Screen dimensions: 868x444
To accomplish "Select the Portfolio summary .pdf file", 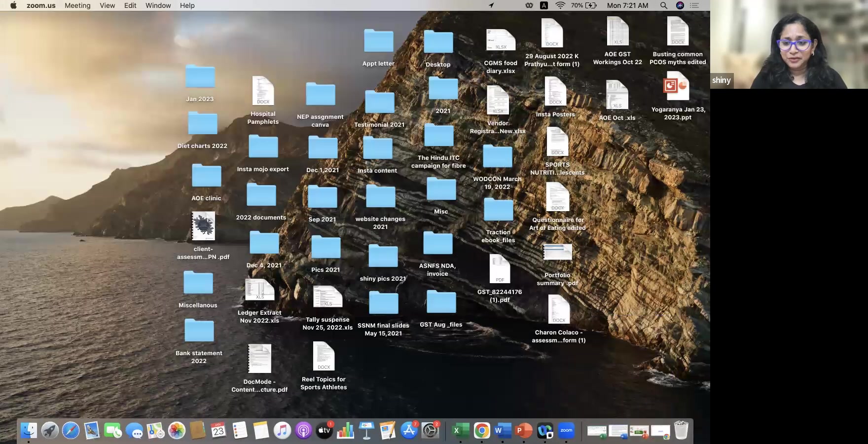I will coord(557,265).
